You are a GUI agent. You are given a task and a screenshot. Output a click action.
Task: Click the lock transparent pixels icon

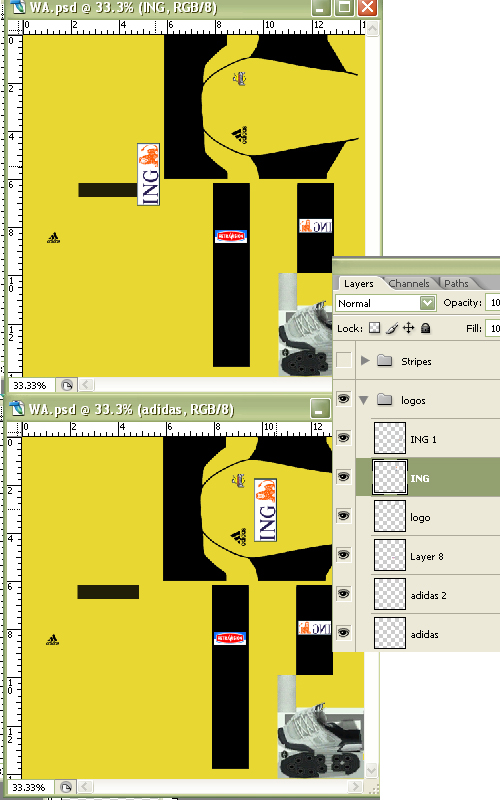coord(374,328)
